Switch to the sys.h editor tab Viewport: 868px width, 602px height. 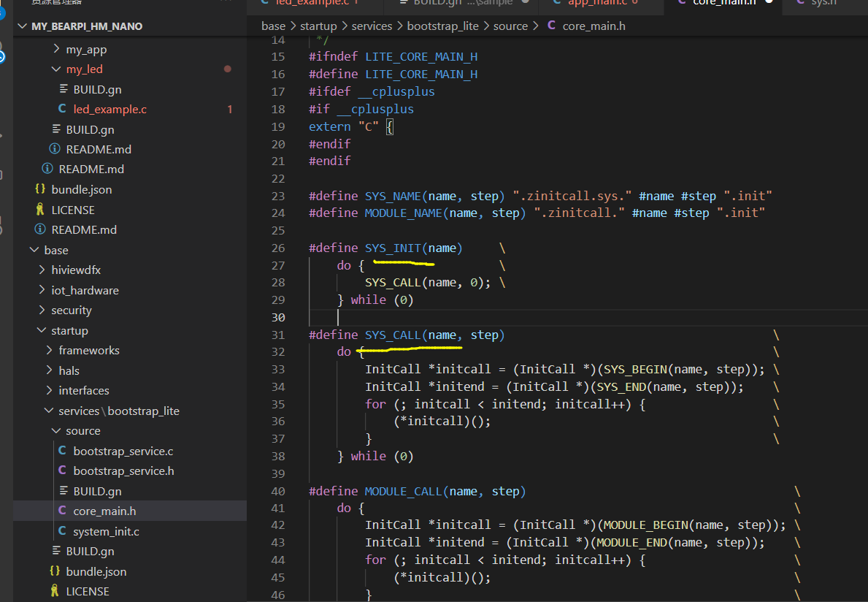pyautogui.click(x=824, y=4)
